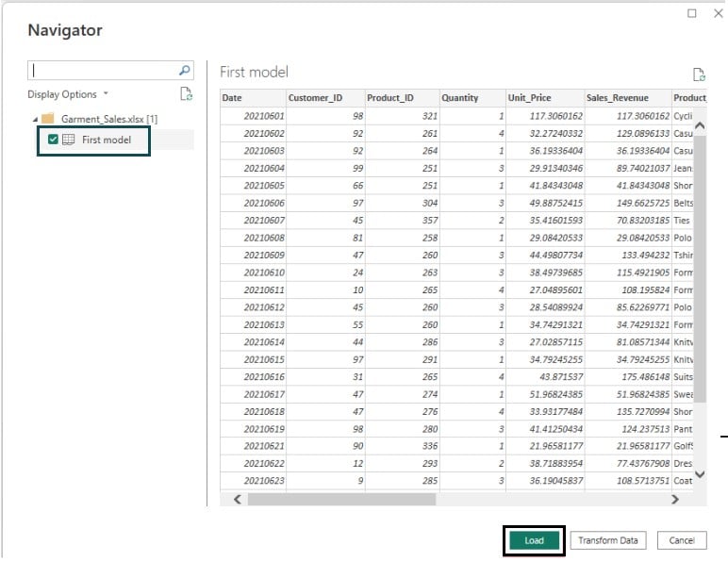Click the Cancel button

tap(682, 540)
